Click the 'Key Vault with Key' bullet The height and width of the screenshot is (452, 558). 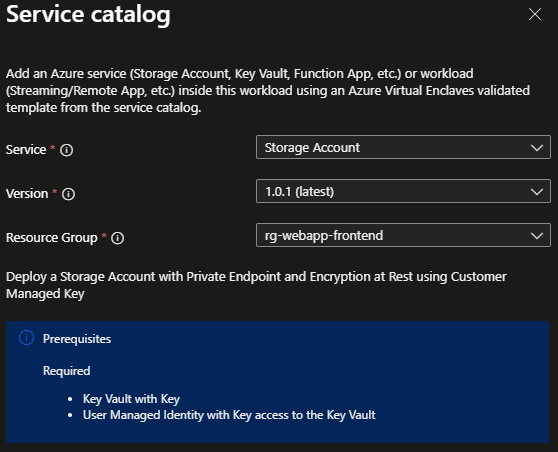[x=131, y=399]
